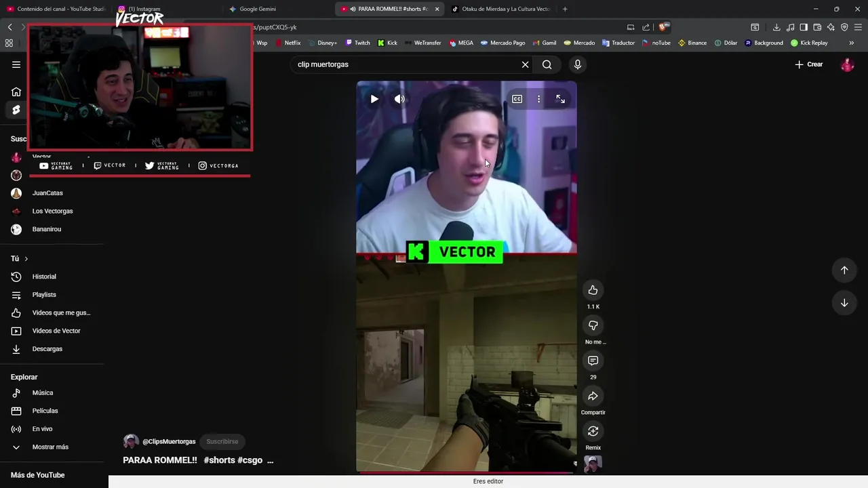Expand the Tú section chevron
The width and height of the screenshot is (868, 488).
coord(26,259)
